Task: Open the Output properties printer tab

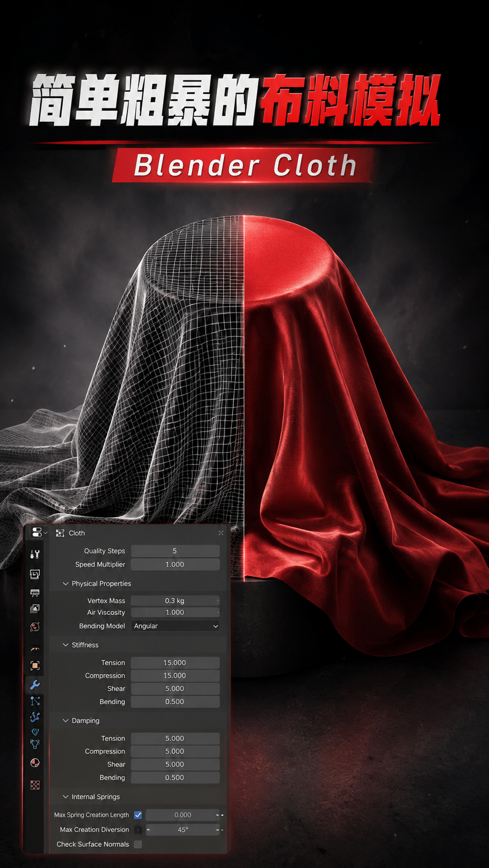Action: click(35, 593)
